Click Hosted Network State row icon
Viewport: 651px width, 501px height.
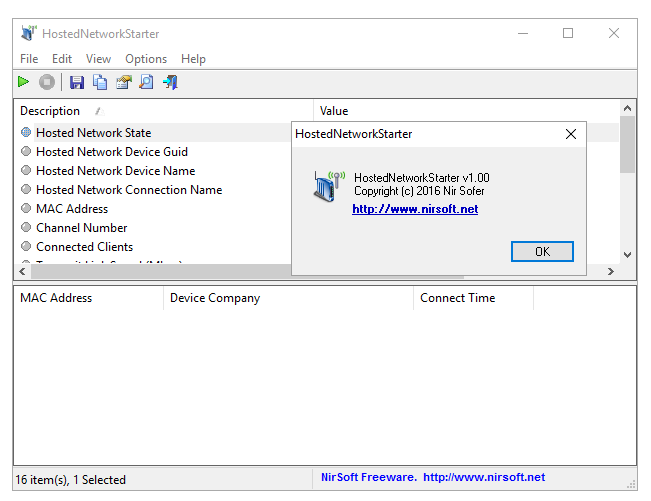(26, 132)
